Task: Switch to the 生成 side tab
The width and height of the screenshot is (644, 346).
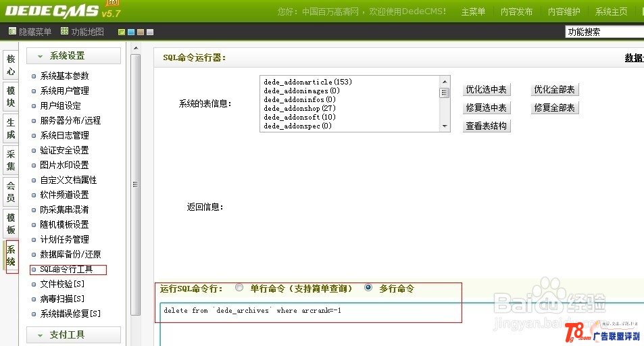Action: (11, 128)
